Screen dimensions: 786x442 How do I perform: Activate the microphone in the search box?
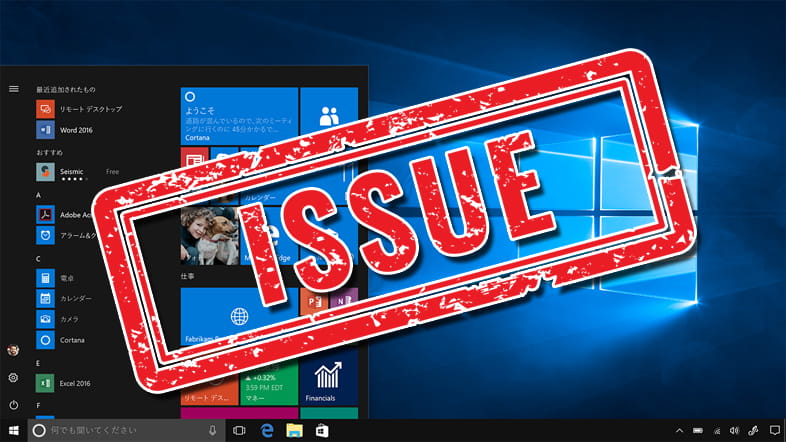213,430
